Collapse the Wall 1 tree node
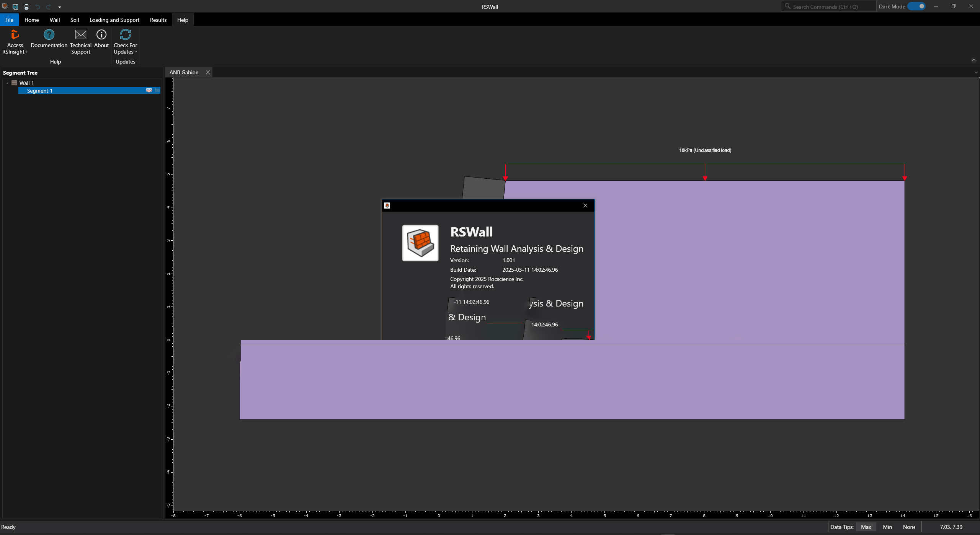Viewport: 980px width, 535px height. pyautogui.click(x=7, y=83)
